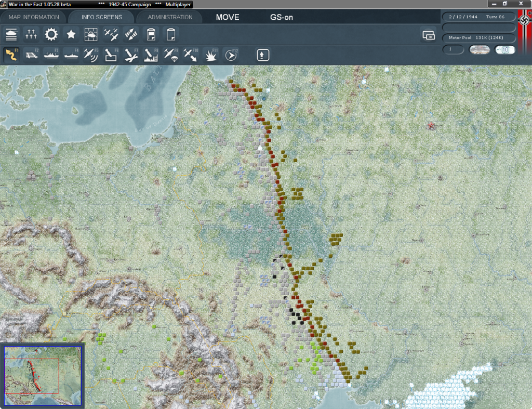
Task: Open the reinforcements crossed arrows icon
Action: 131,35
